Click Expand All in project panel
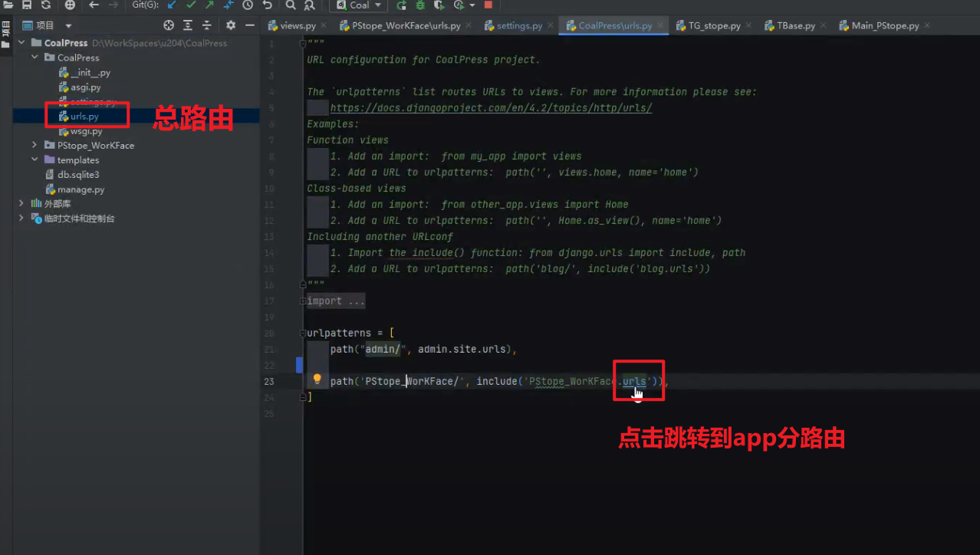Image resolution: width=980 pixels, height=555 pixels. (x=188, y=25)
